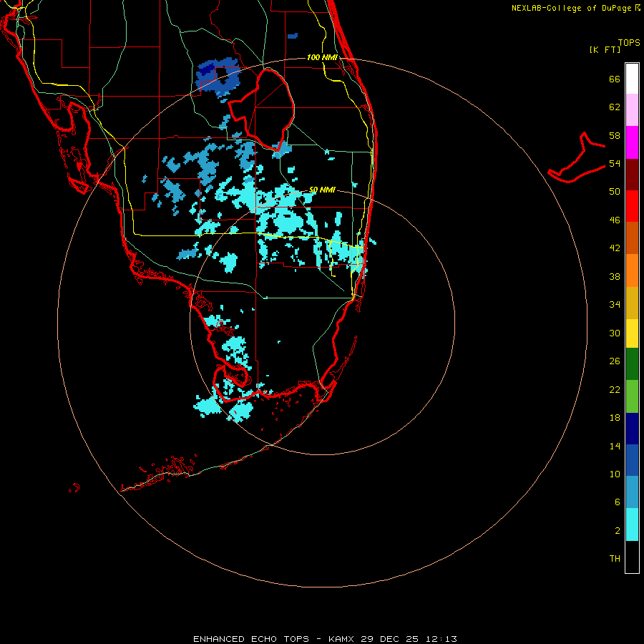Pick the cyan legend swatch
The image size is (644, 644).
632,525
